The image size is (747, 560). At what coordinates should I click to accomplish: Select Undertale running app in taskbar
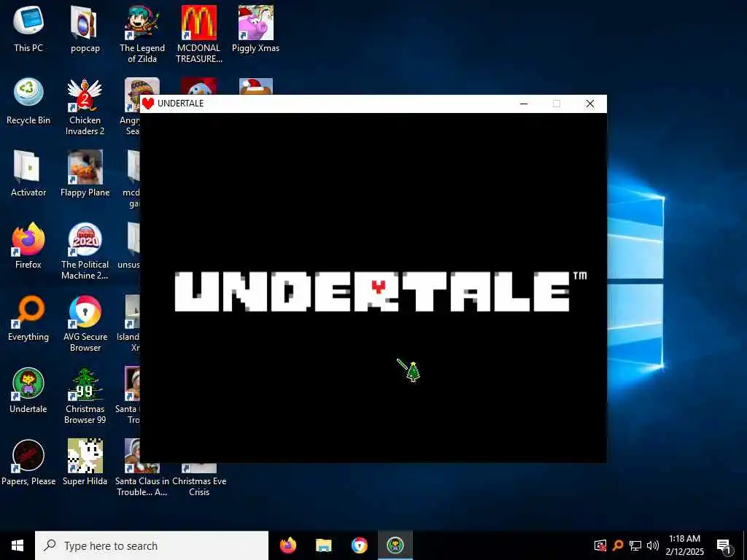coord(395,545)
